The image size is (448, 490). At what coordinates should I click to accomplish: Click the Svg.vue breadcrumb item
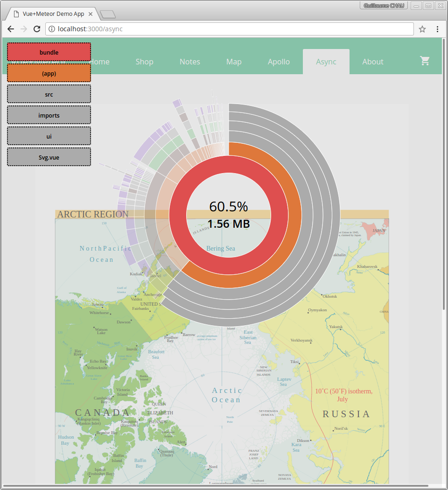click(49, 157)
